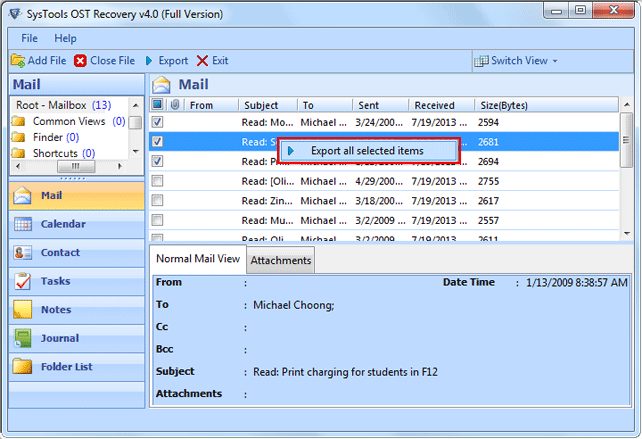Click the red Close File icon
This screenshot has width=642, height=439.
pyautogui.click(x=80, y=61)
